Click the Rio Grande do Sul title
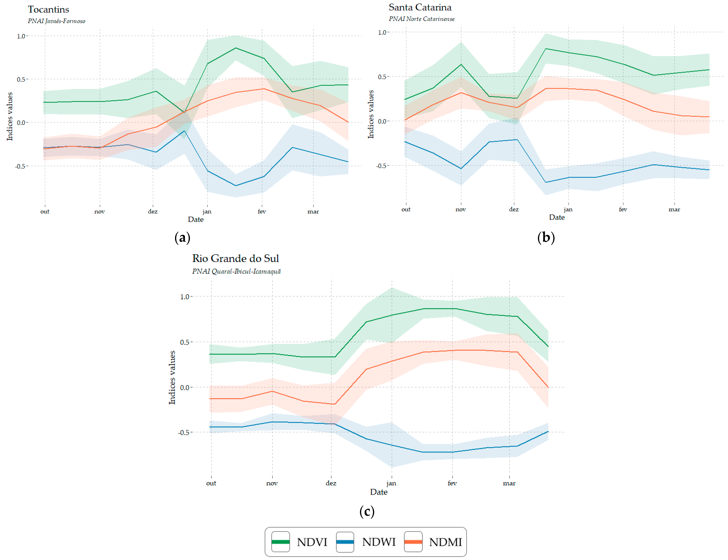This screenshot has height=560, width=728. pos(235,258)
